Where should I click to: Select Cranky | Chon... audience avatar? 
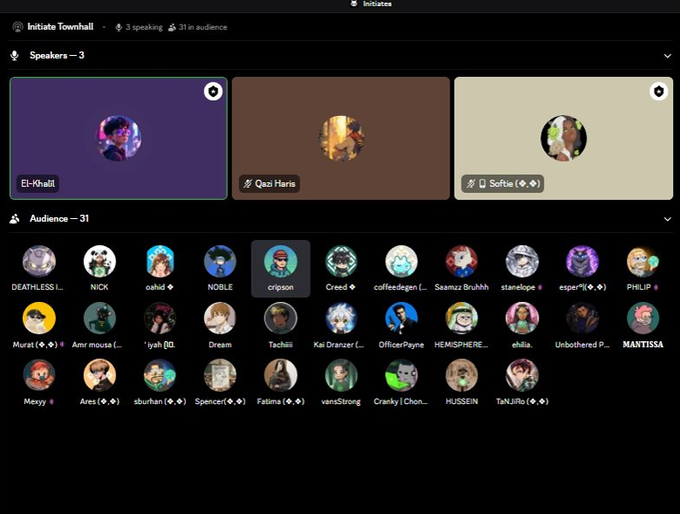[x=401, y=376]
